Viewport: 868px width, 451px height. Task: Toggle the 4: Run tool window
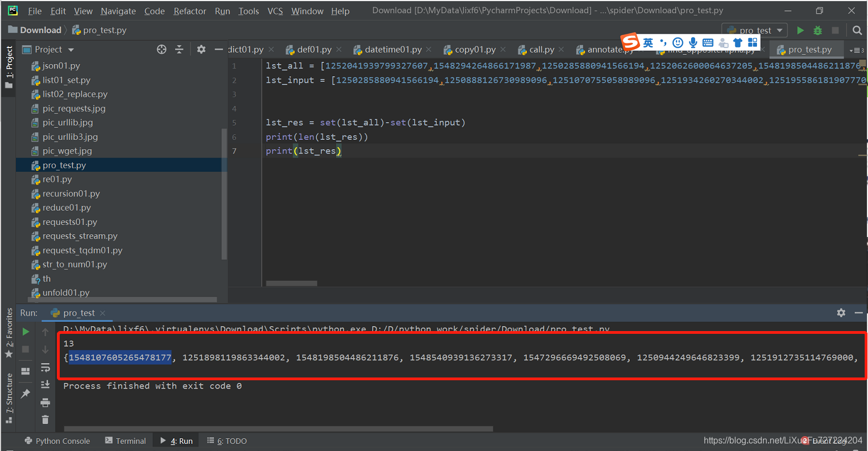(x=176, y=441)
